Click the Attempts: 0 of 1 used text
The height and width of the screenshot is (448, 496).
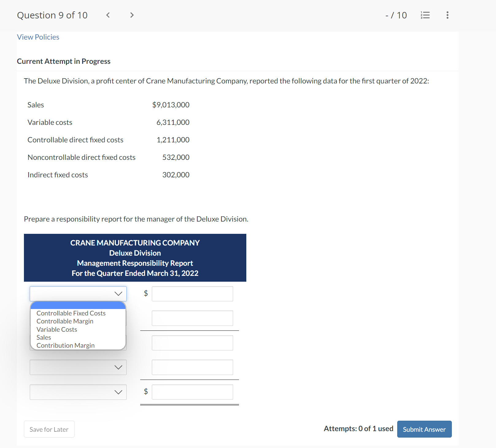[359, 429]
